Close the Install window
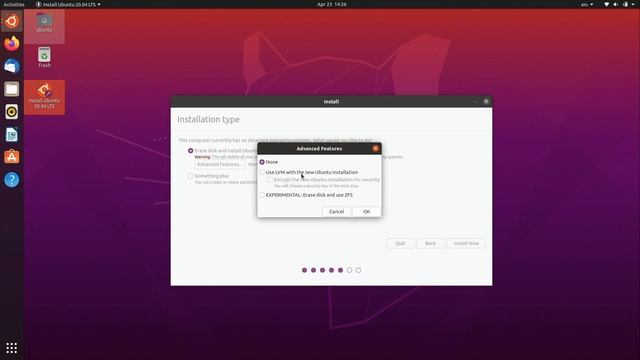 point(486,101)
